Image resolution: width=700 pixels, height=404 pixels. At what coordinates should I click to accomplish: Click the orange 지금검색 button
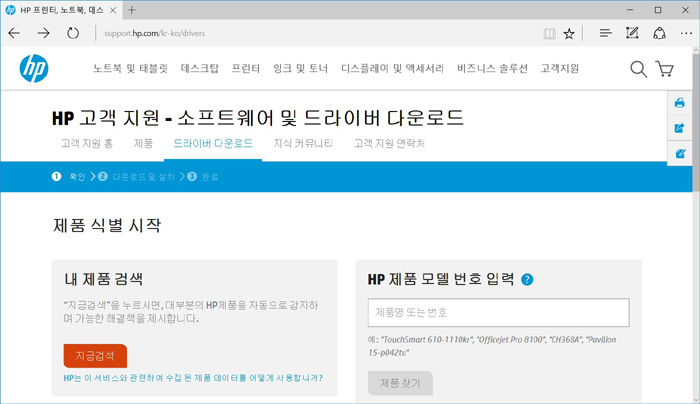click(95, 356)
